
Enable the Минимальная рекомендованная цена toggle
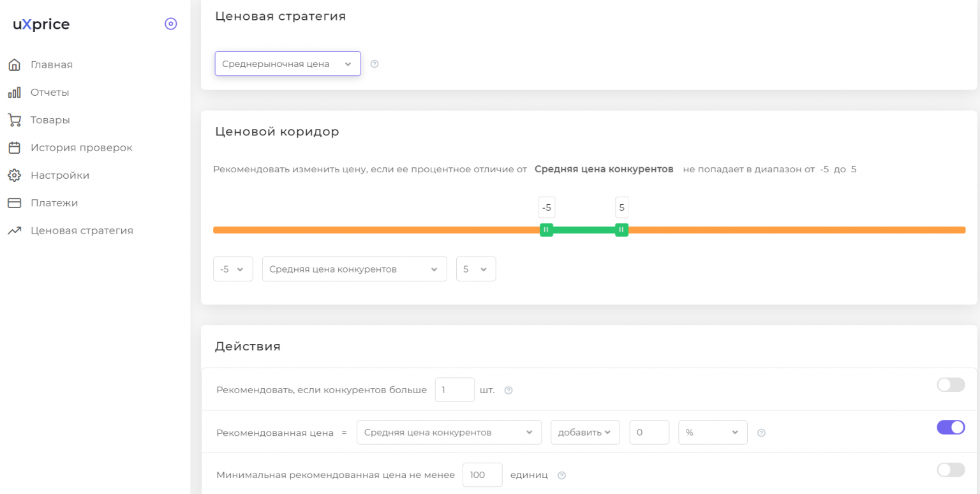tap(950, 470)
